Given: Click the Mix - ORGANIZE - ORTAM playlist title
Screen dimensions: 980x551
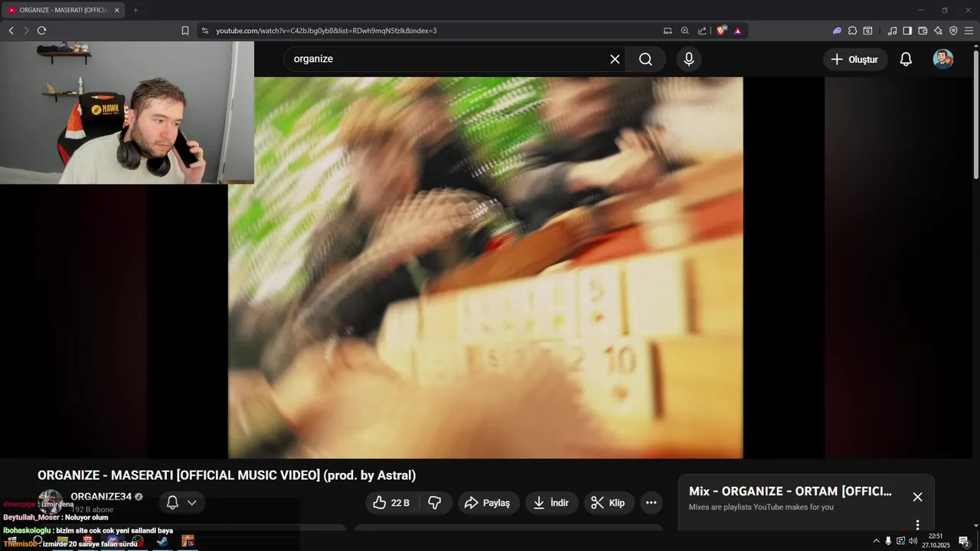Looking at the screenshot, I should click(x=790, y=491).
